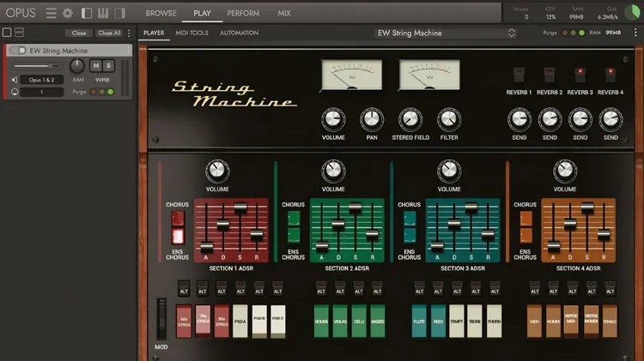Click the speaker output icon
Image resolution: width=644 pixels, height=361 pixels.
(15, 80)
